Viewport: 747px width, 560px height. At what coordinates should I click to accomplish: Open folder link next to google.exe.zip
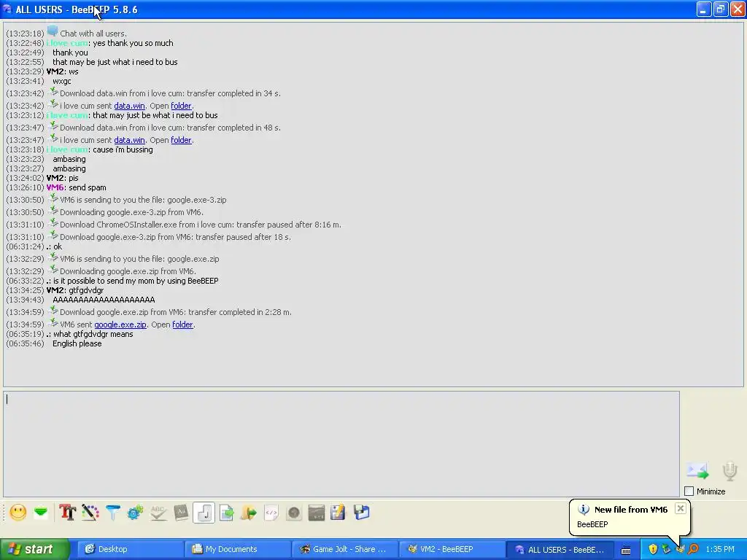(182, 324)
